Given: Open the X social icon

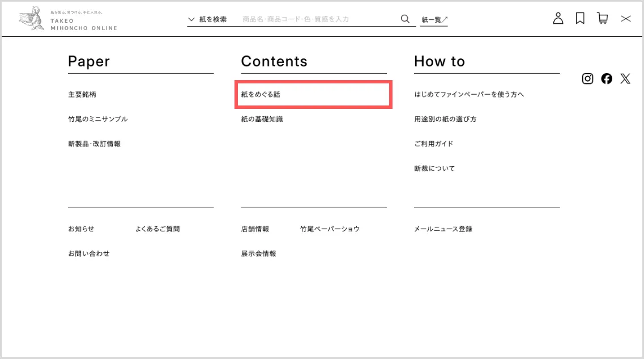Looking at the screenshot, I should (625, 79).
